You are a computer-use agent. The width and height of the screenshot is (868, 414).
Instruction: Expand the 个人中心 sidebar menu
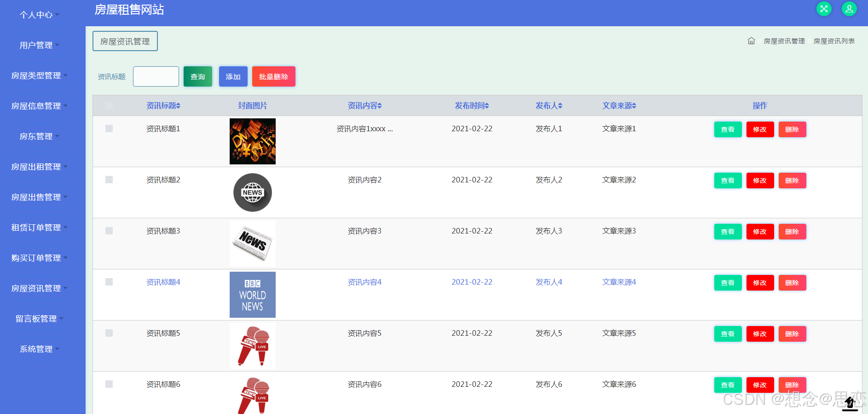click(39, 15)
